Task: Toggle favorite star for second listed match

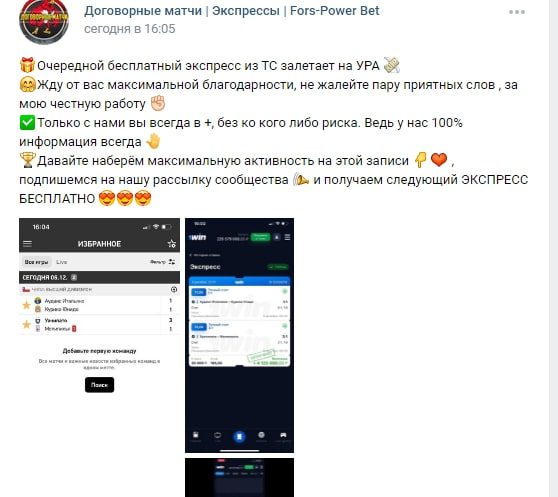Action: [26, 324]
